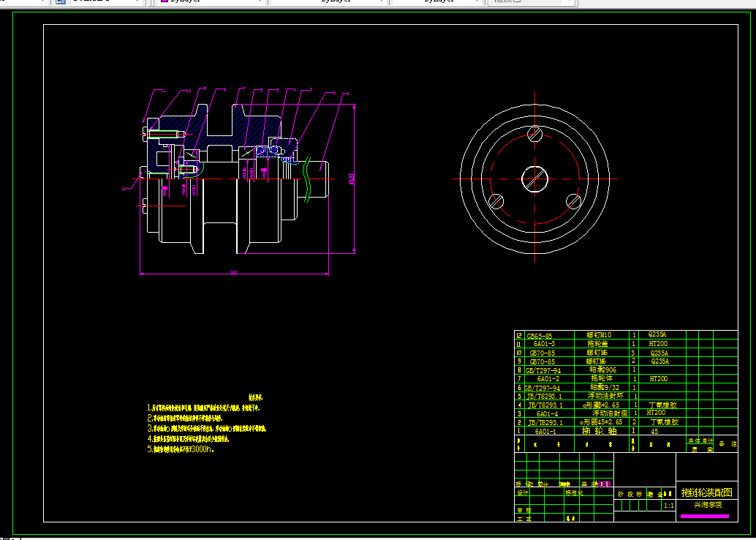Select the lower-right screw hole in right view
Image resolution: width=756 pixels, height=540 pixels.
tap(573, 201)
